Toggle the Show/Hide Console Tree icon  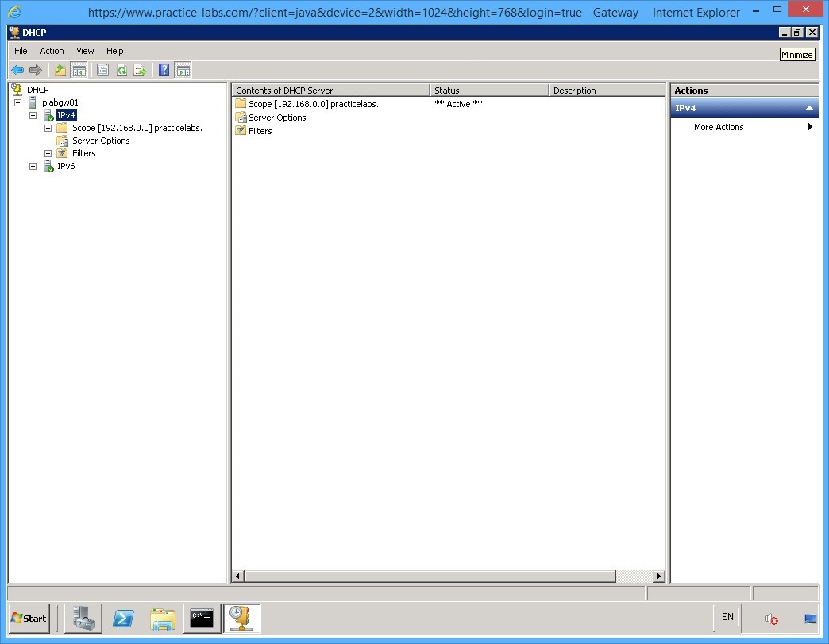(x=80, y=70)
